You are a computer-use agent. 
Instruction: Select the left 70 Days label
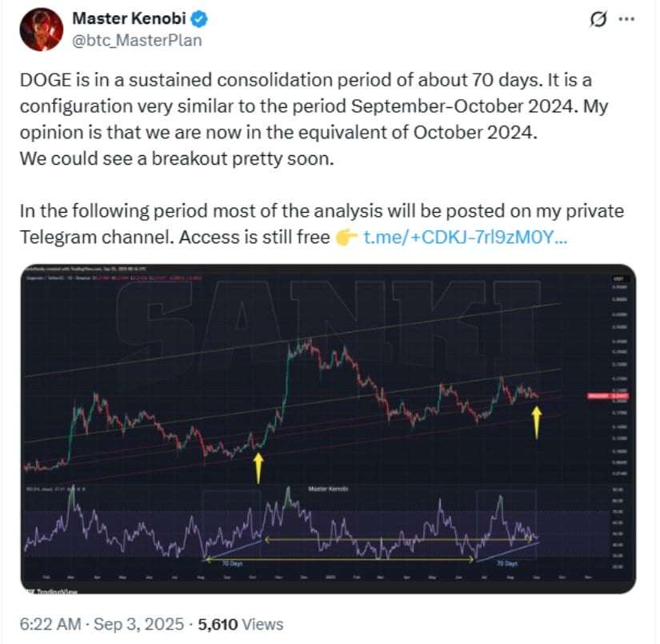(x=232, y=563)
